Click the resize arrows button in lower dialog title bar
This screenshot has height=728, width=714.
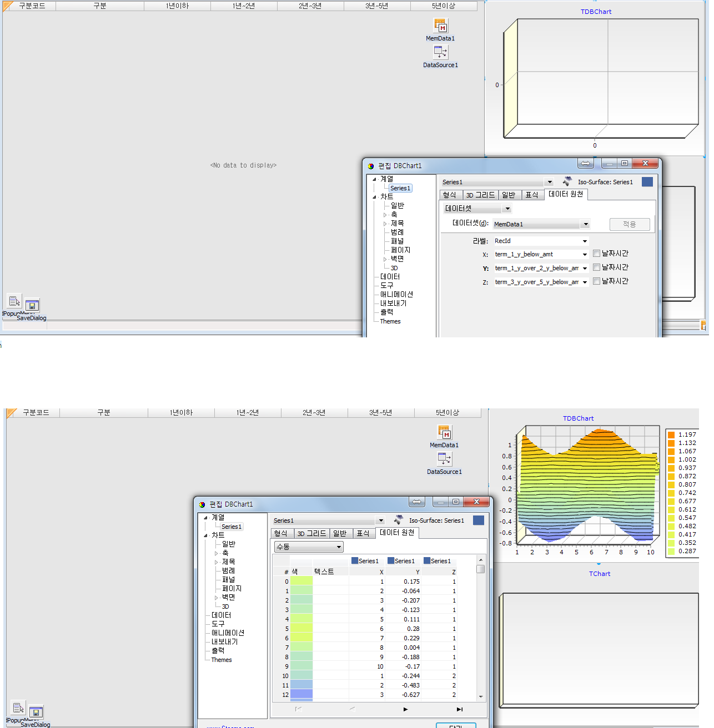point(417,502)
